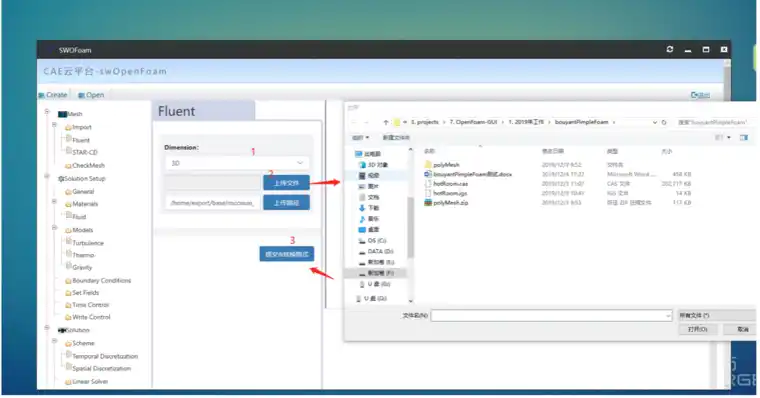The image size is (760, 398).
Task: Click the STAR-CD page icon in tree
Action: pos(69,151)
